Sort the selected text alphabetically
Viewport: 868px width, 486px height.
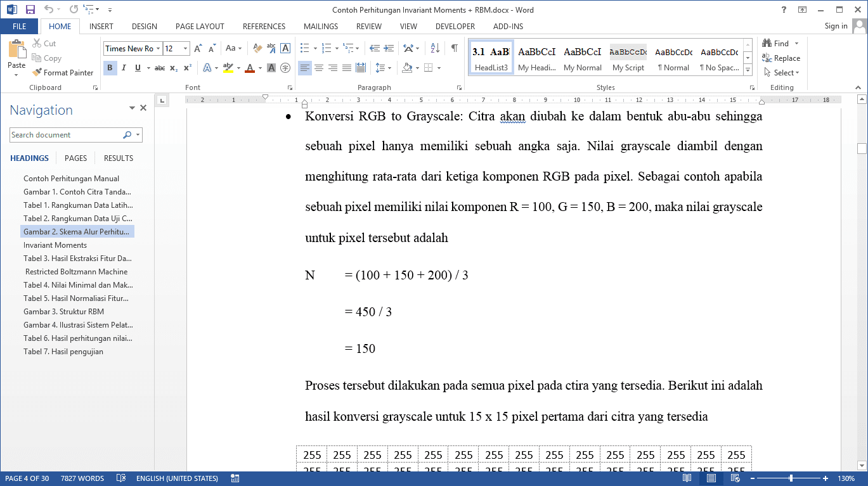(435, 48)
